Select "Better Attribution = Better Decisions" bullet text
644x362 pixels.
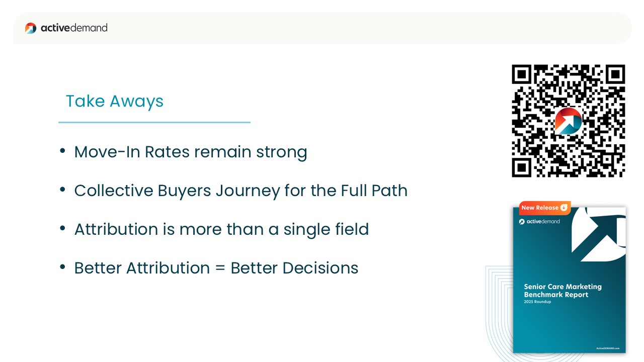pos(216,268)
